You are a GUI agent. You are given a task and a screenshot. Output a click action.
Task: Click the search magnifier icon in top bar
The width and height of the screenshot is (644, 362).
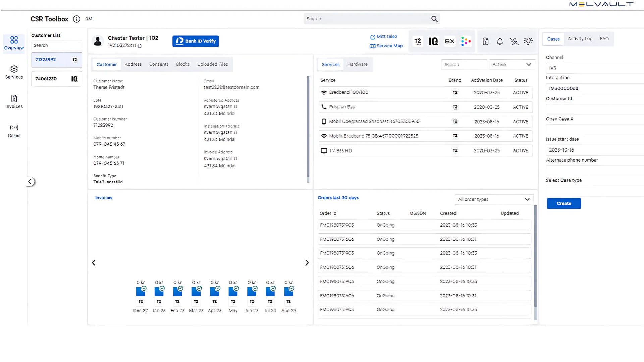(434, 19)
